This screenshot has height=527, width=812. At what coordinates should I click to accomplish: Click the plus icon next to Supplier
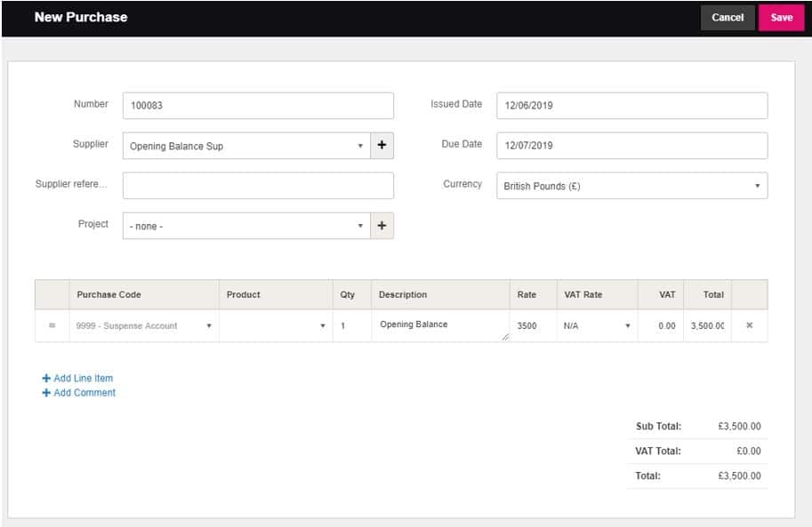[x=382, y=146]
